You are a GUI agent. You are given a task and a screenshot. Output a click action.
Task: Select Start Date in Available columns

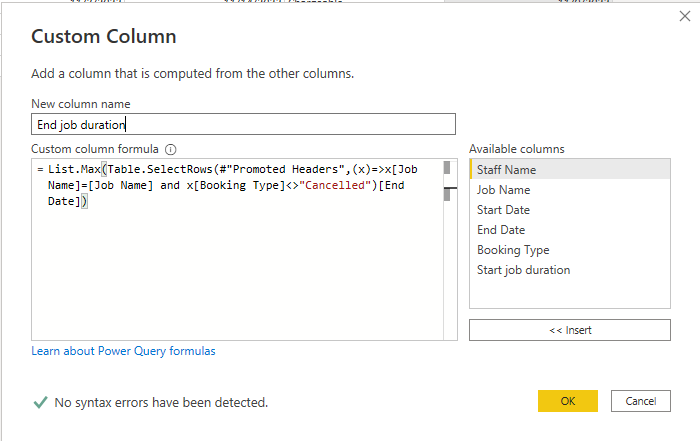click(x=570, y=210)
